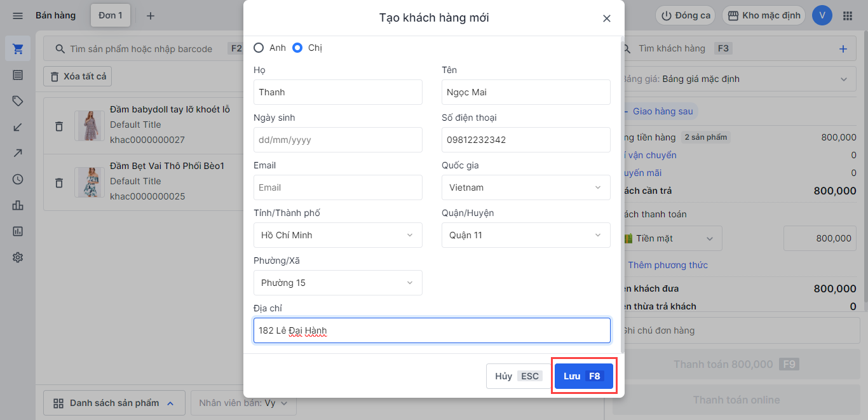Screen dimensions: 868x420
Task: Open the Nhân viên bán dropdown
Action: click(243, 403)
